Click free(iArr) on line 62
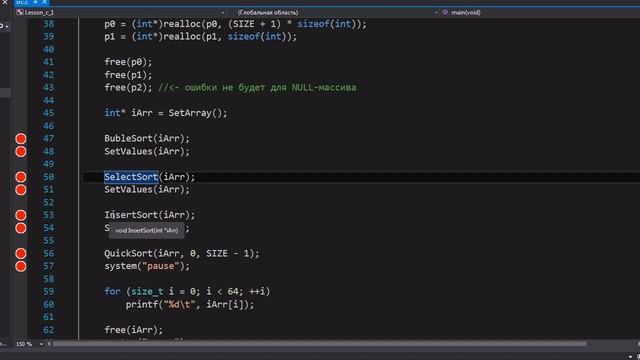The image size is (640, 360). (133, 330)
